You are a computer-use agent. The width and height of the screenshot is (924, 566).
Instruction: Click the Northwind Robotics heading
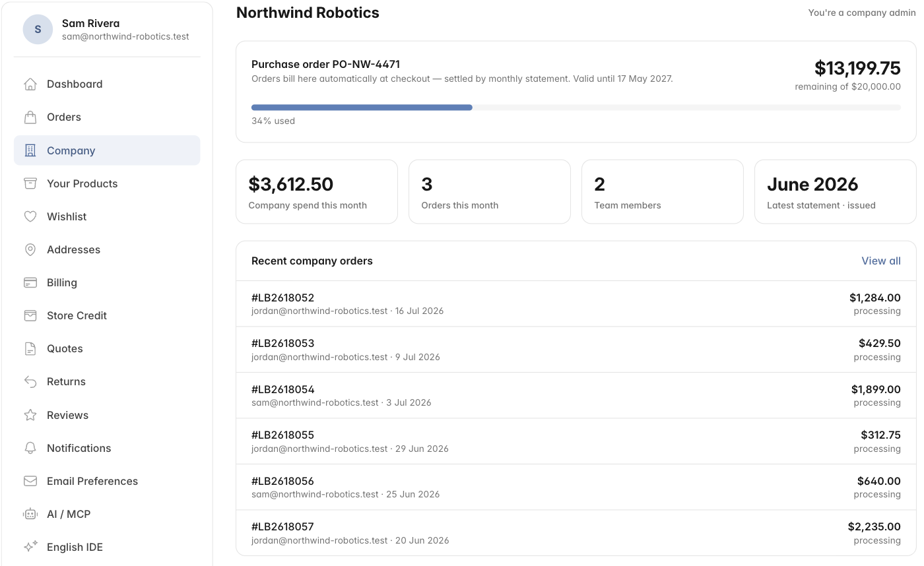(308, 13)
